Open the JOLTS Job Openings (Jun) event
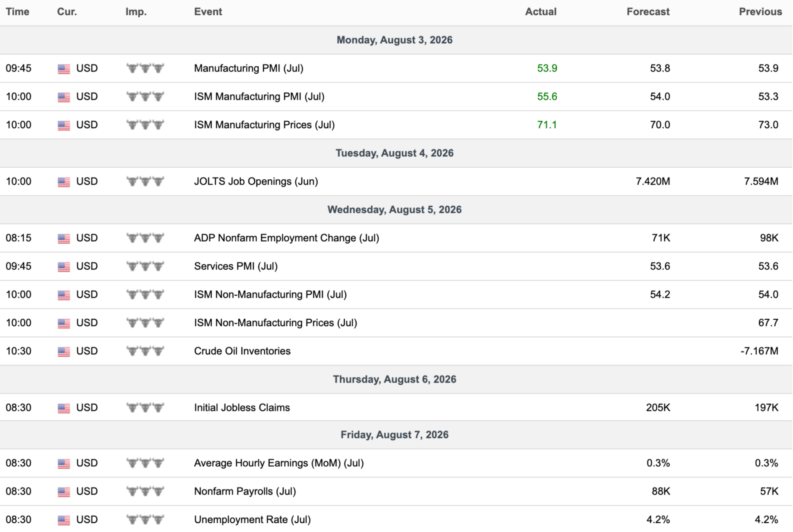 pos(256,181)
